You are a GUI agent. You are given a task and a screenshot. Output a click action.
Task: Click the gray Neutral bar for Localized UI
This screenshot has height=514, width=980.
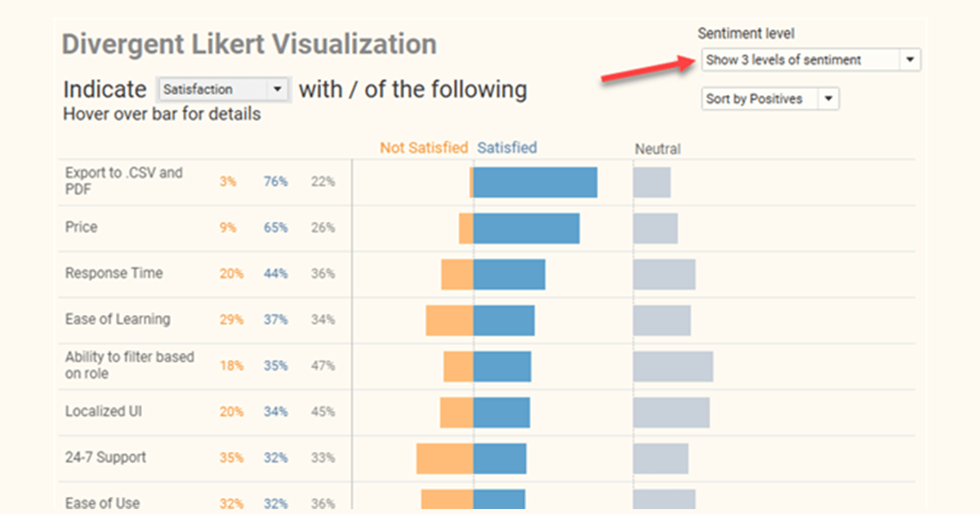[x=670, y=412]
